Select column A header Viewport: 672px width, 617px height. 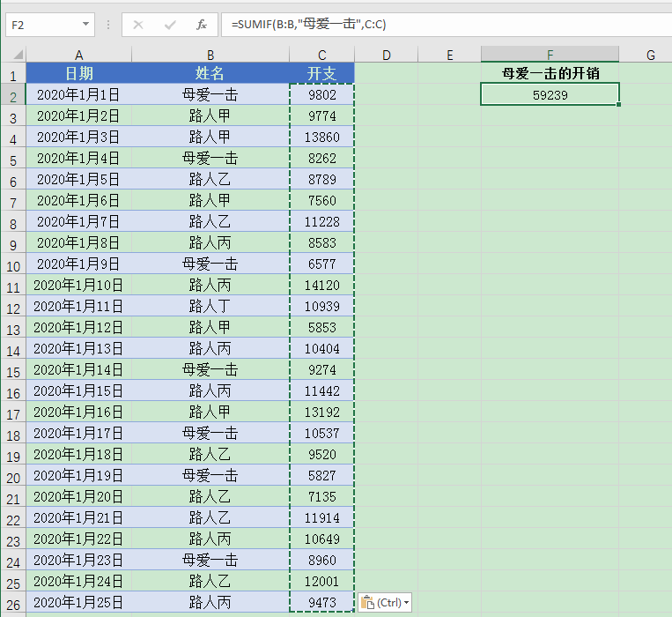click(79, 55)
